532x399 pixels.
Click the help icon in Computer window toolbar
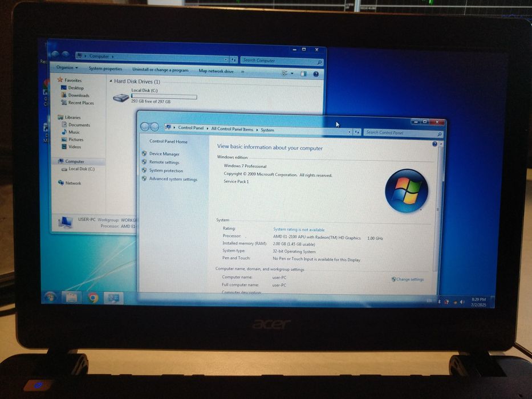[x=316, y=74]
